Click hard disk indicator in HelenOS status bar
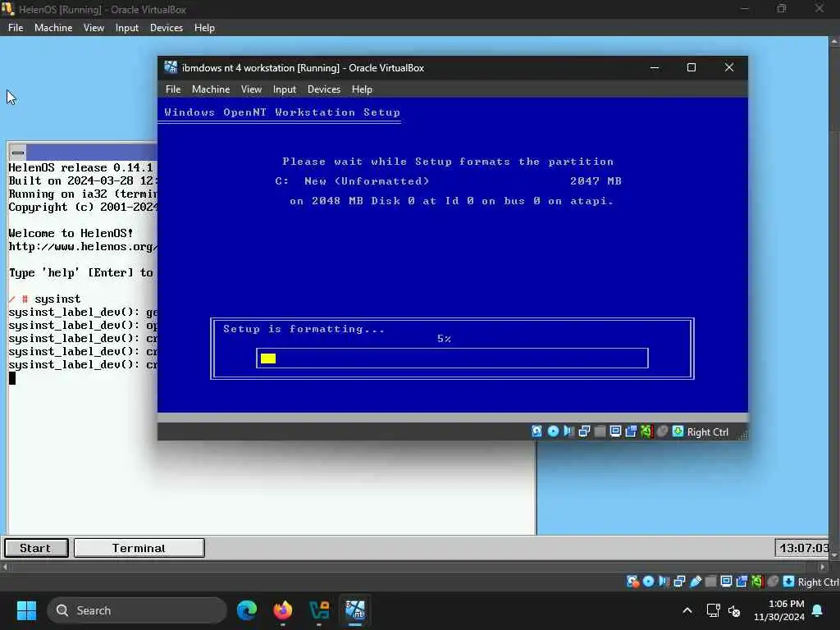This screenshot has height=630, width=840. (x=632, y=582)
